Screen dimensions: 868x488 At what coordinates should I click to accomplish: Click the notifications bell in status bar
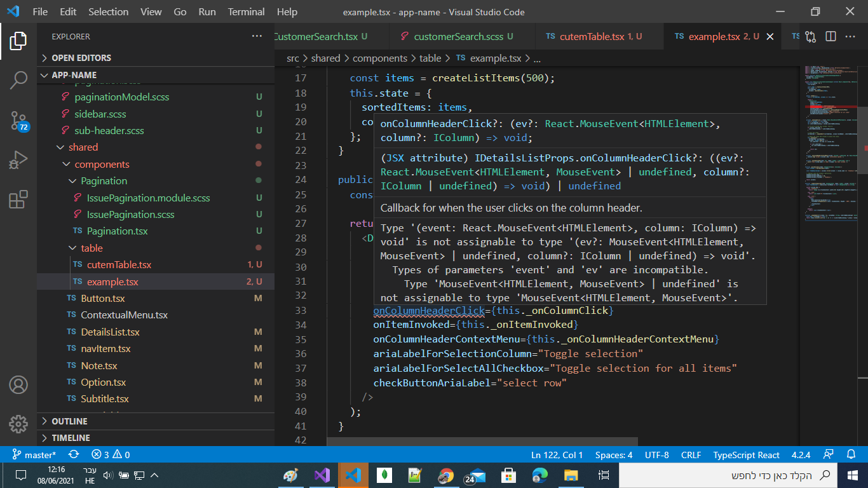click(x=851, y=454)
